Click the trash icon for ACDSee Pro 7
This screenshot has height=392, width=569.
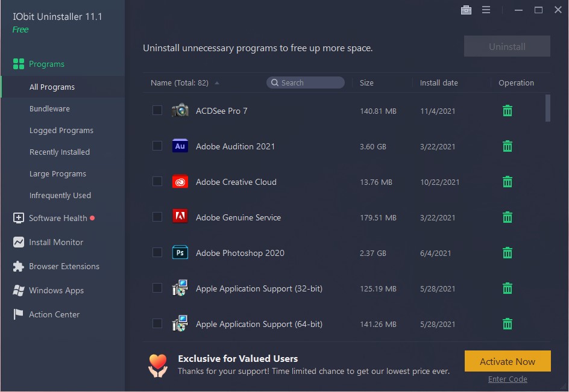508,111
